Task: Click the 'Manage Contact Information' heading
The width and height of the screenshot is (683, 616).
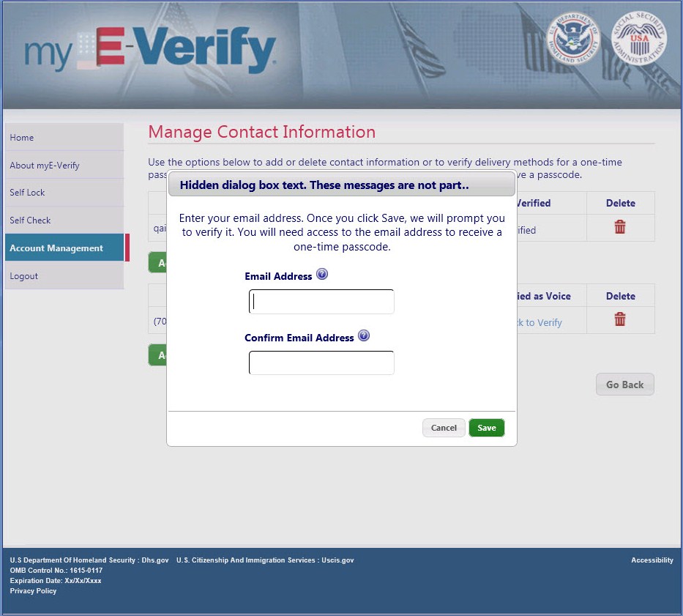Action: (x=262, y=132)
